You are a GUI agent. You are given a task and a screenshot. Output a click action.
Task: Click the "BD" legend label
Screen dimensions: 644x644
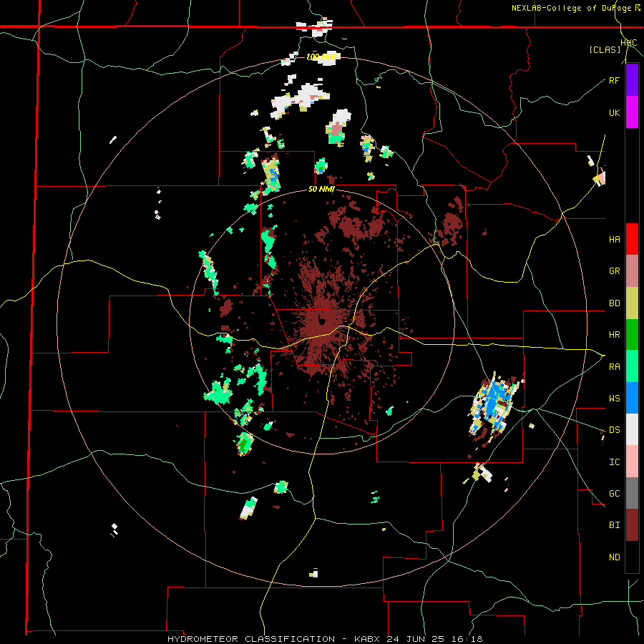click(x=614, y=303)
